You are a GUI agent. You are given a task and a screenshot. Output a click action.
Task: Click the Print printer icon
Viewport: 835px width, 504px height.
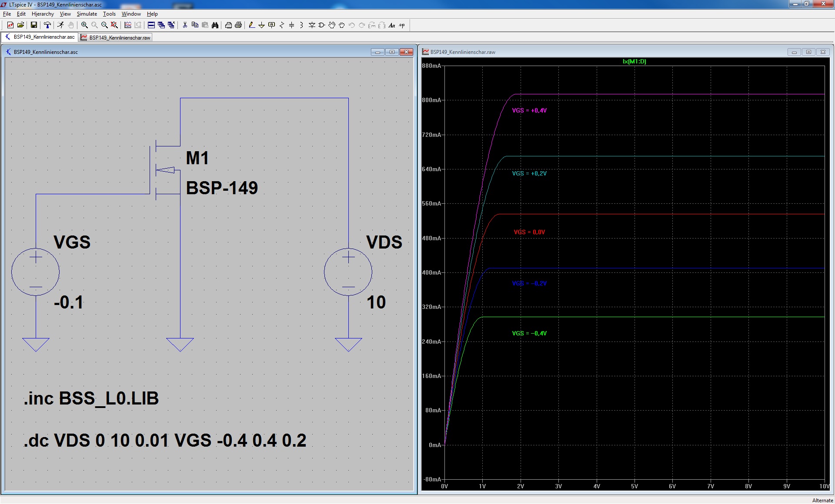[238, 25]
